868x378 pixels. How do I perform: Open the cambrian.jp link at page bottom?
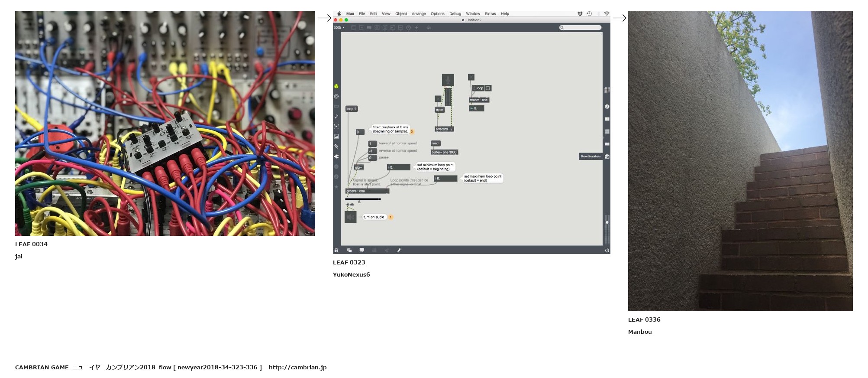[x=297, y=367]
